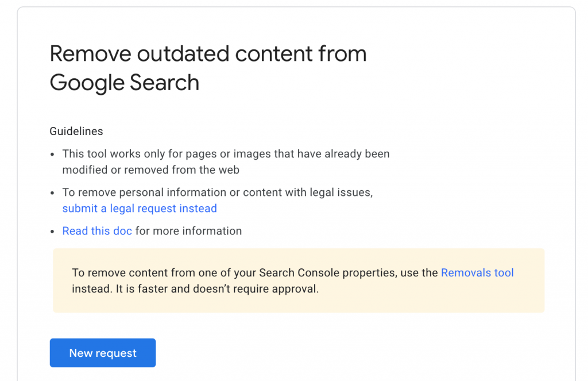Screen dimensions: 588x381
Task: Click the It is faster and doesn't require approval sentence
Action: [x=217, y=288]
